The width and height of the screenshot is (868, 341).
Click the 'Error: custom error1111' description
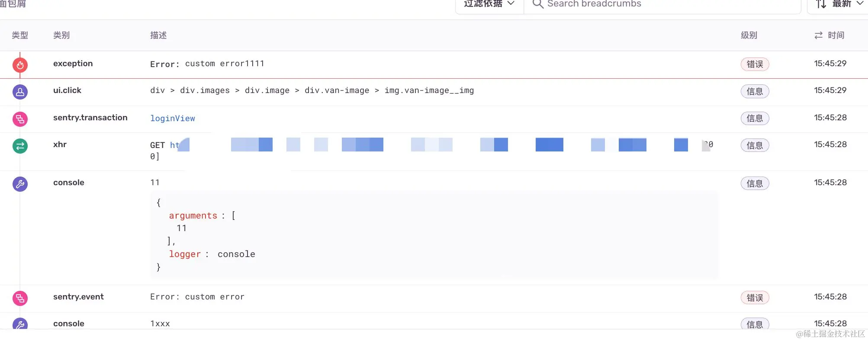[207, 64]
